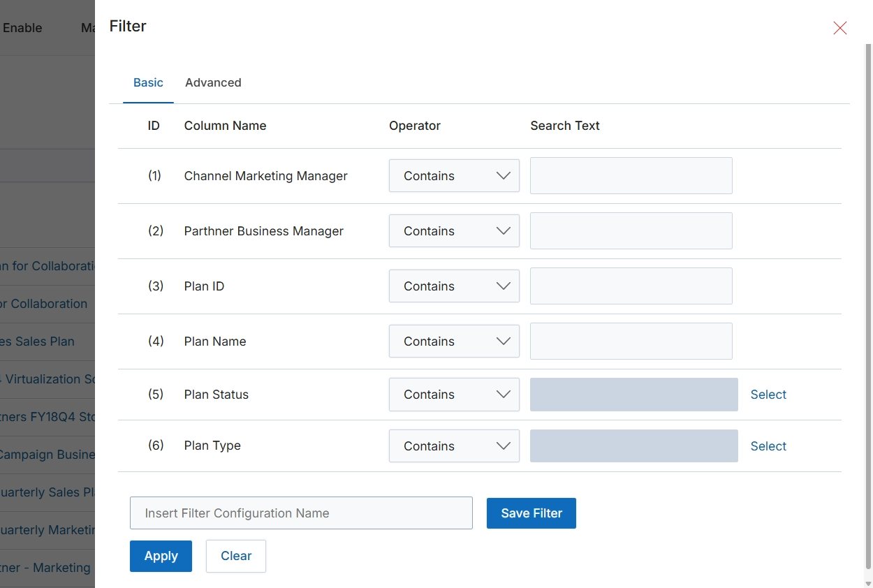873x588 pixels.
Task: Click the Plan ID label
Action: pos(204,286)
